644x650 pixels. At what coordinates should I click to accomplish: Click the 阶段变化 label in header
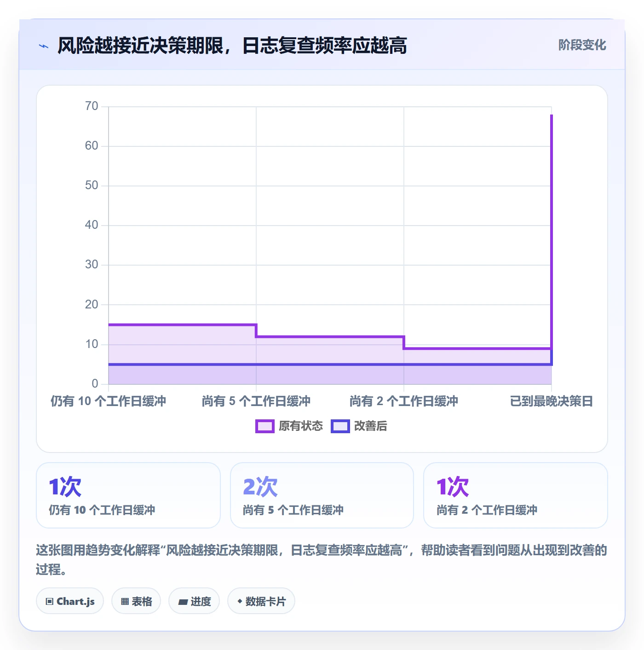(582, 45)
